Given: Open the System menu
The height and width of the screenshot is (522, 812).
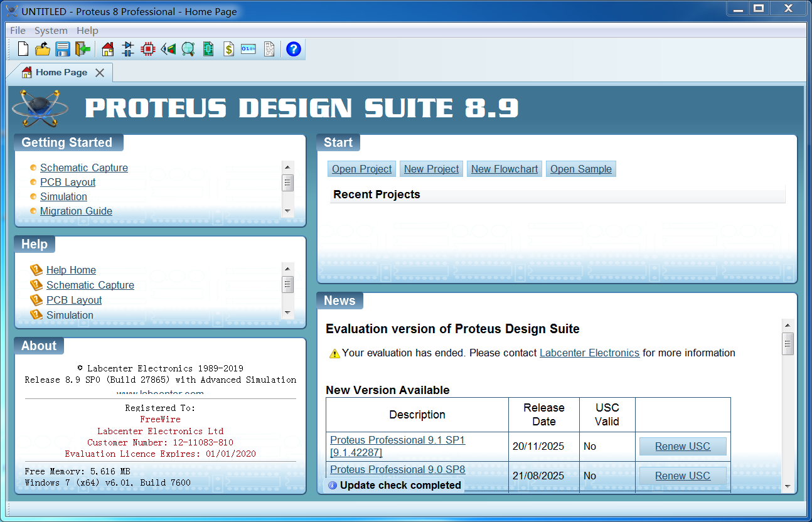Looking at the screenshot, I should [x=51, y=30].
